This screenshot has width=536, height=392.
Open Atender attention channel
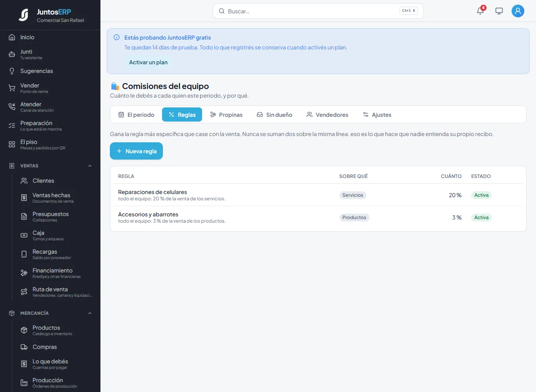pos(50,107)
